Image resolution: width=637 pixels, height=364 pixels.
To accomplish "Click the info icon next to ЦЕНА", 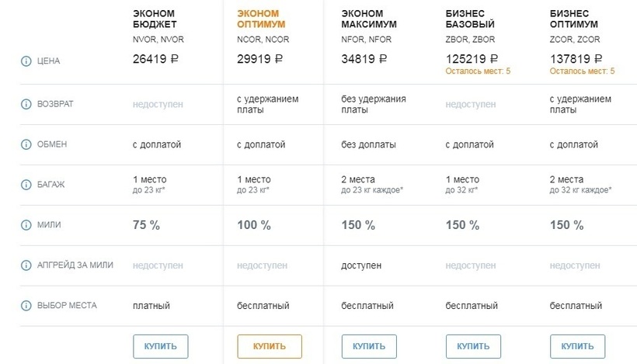I will [26, 61].
